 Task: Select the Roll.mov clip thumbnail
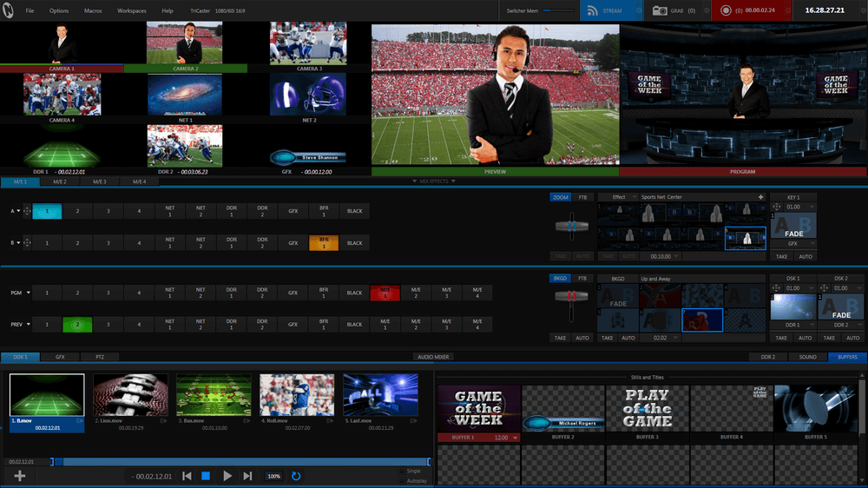(297, 396)
